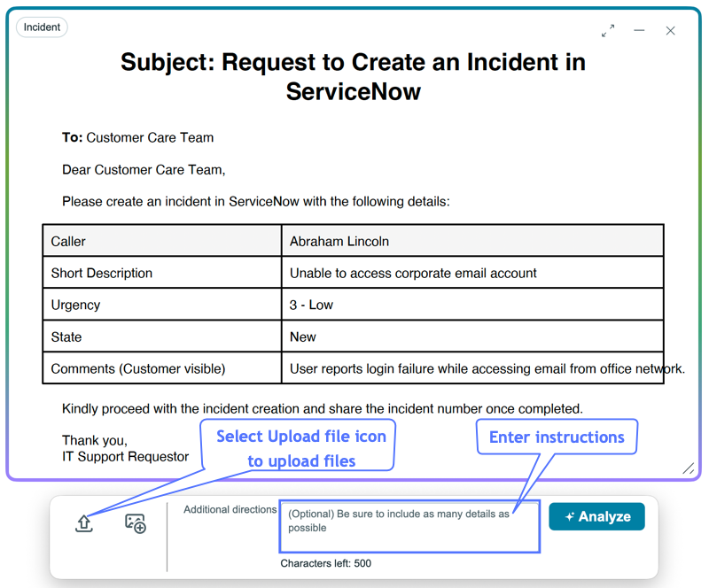This screenshot has height=588, width=709.
Task: Click the Comments (Customer visible) cell
Action: [x=162, y=368]
